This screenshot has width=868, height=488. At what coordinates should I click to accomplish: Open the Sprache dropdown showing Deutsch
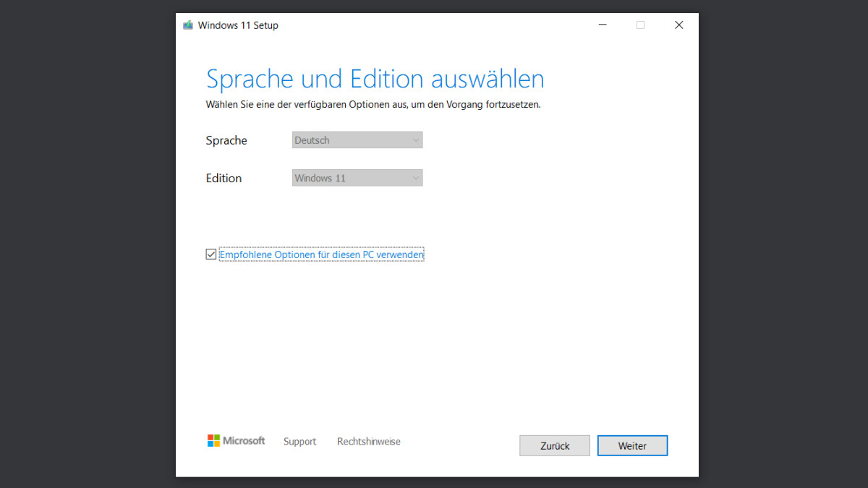pyautogui.click(x=357, y=140)
